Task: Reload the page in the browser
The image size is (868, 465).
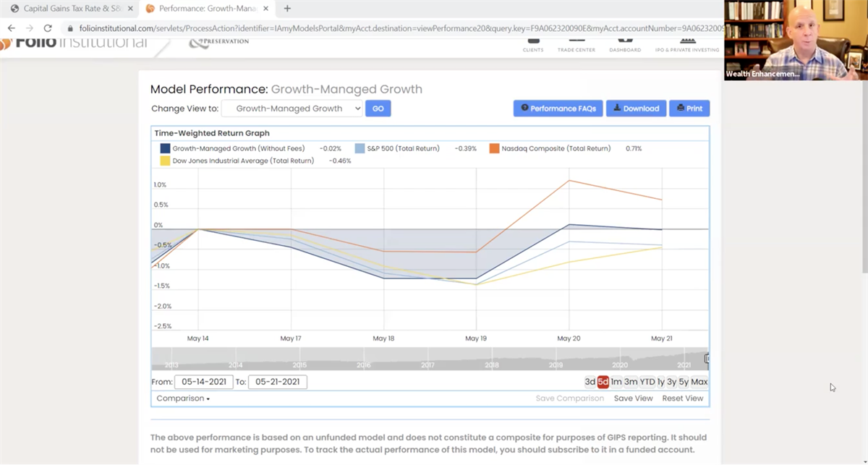Action: pos(48,28)
